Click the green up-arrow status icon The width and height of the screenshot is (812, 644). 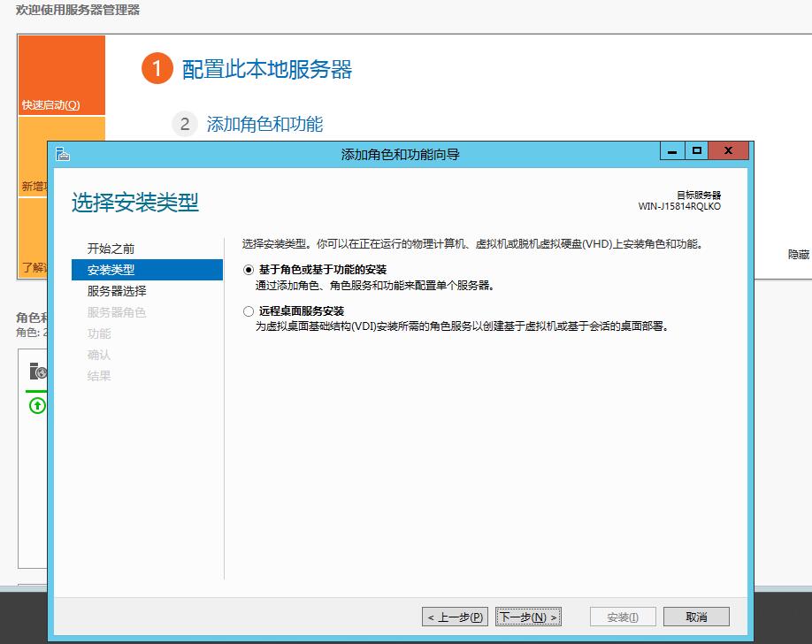(x=37, y=406)
